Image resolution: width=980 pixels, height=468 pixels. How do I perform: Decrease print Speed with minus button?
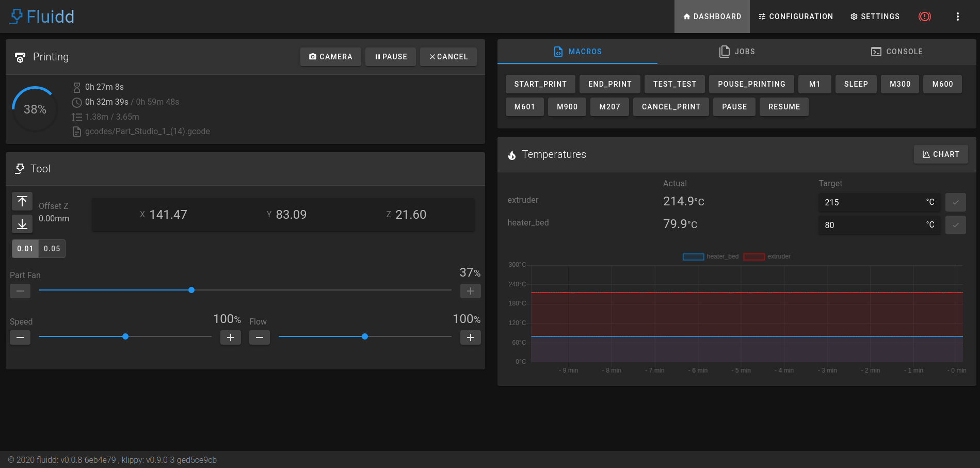pos(20,337)
